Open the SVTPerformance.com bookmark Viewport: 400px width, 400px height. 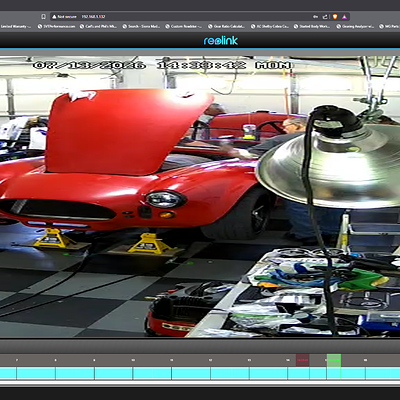[57, 26]
